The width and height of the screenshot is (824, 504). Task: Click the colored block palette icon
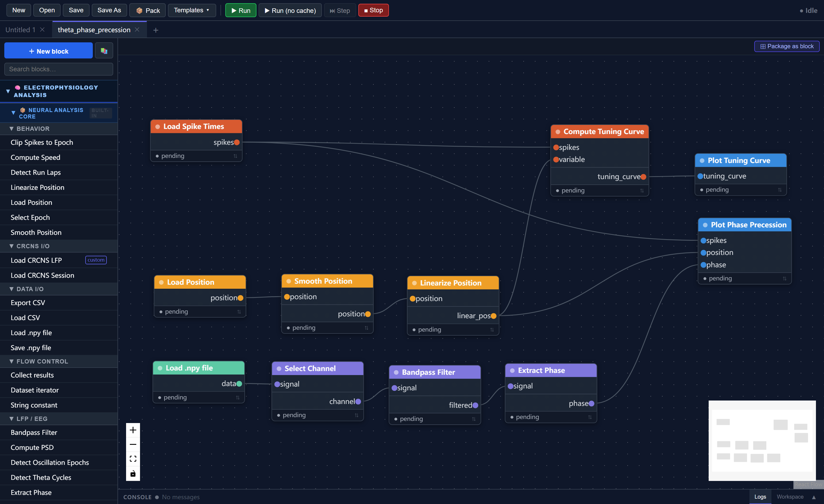coord(104,51)
